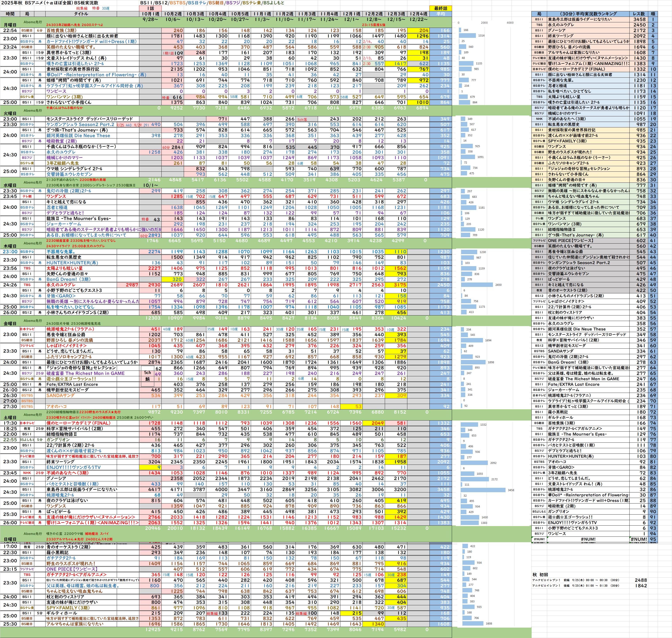Click the 月曜日 day section label

pyautogui.click(x=10, y=25)
